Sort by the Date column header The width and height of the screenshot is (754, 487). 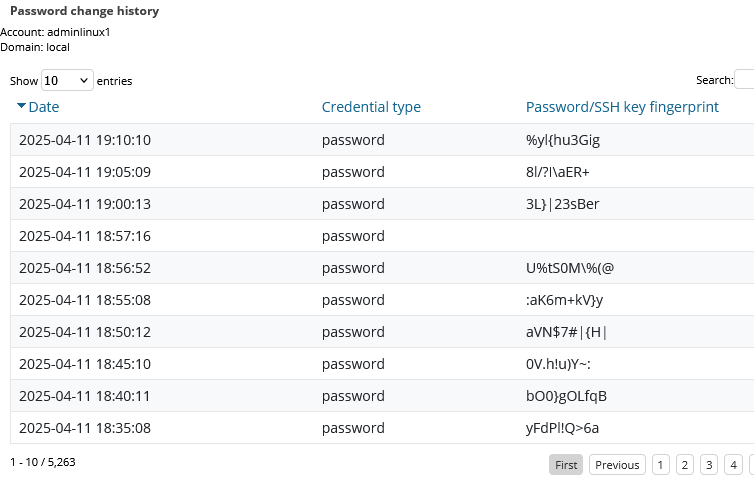[44, 107]
